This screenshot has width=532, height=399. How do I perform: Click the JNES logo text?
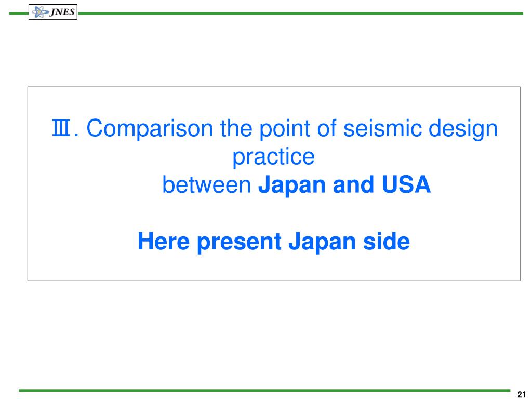[62, 12]
